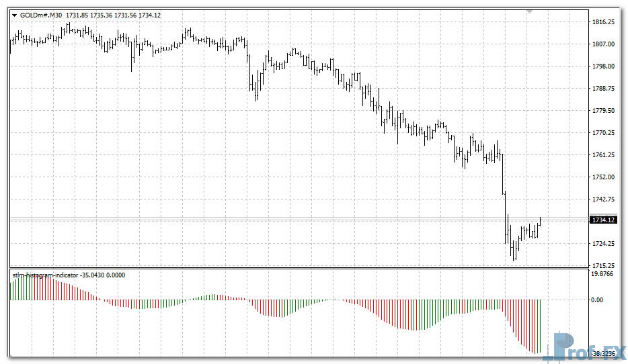
Task: Click the current price label 1734.12
Action: pyautogui.click(x=602, y=220)
